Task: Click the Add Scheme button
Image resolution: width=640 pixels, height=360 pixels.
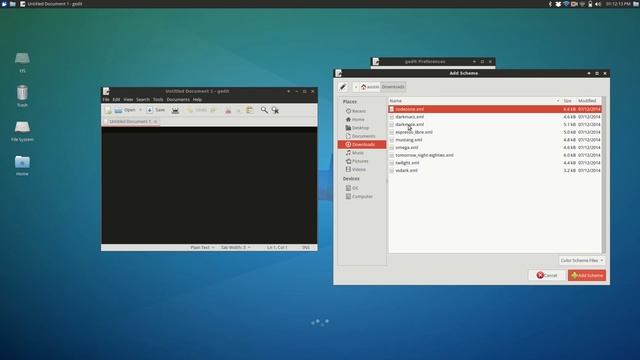Action: pyautogui.click(x=587, y=276)
